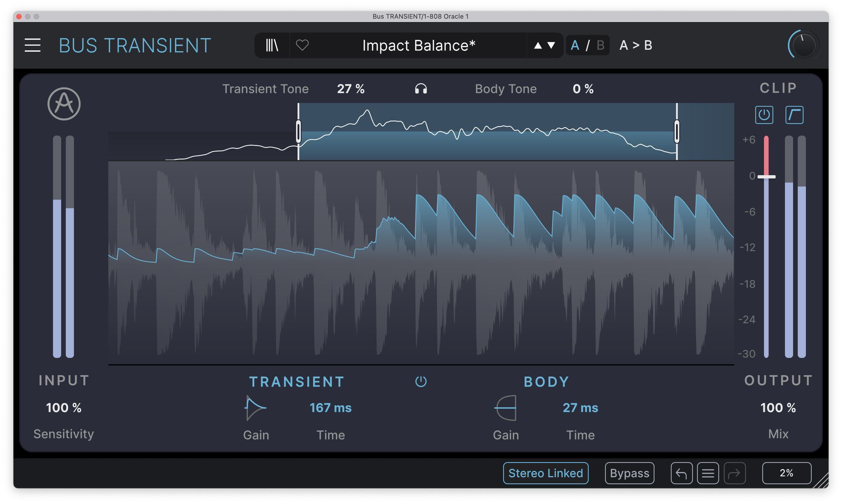The height and width of the screenshot is (504, 842).
Task: Copy settings with A > B button
Action: pyautogui.click(x=635, y=45)
